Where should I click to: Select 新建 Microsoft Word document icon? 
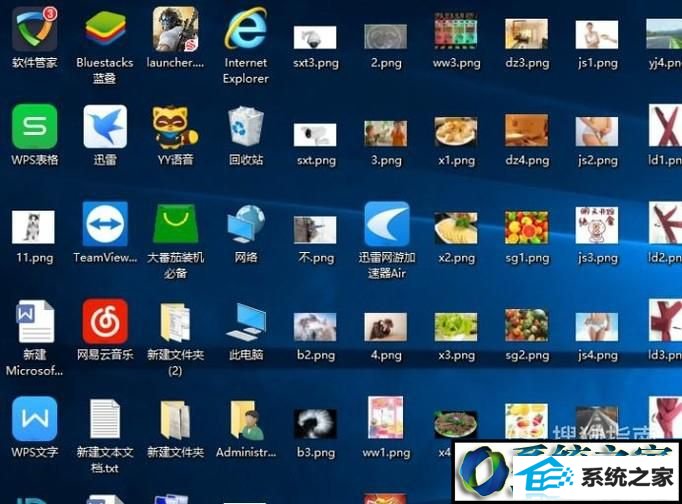(35, 321)
